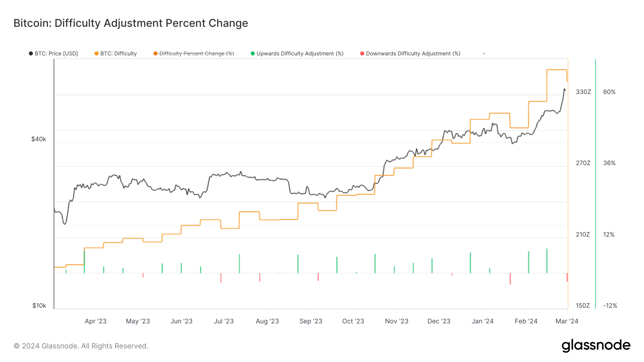This screenshot has width=644, height=362.
Task: Click the red Downwards Adjustment legend dot
Action: (362, 54)
